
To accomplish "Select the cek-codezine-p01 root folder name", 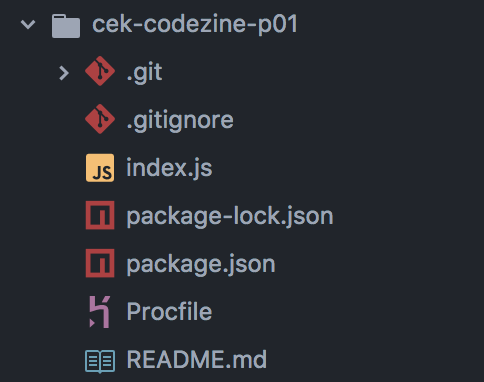I will [195, 25].
